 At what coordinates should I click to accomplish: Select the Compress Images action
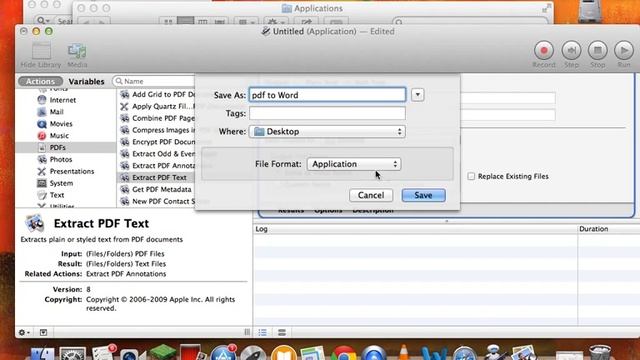(x=157, y=130)
